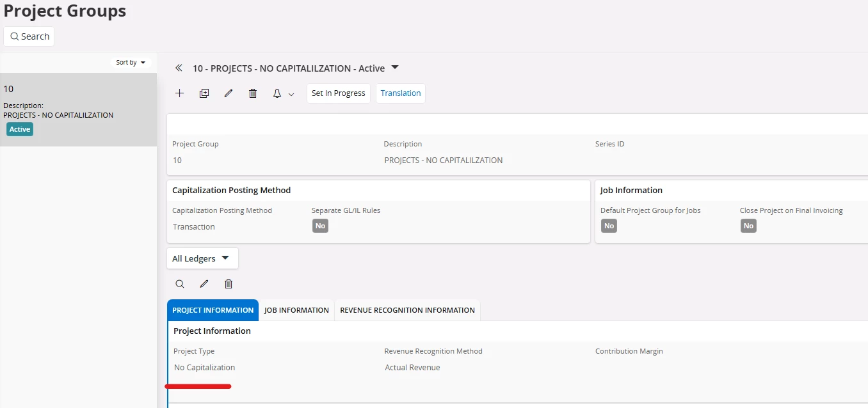This screenshot has height=408, width=868.
Task: Click the Set In Progress button
Action: (338, 93)
